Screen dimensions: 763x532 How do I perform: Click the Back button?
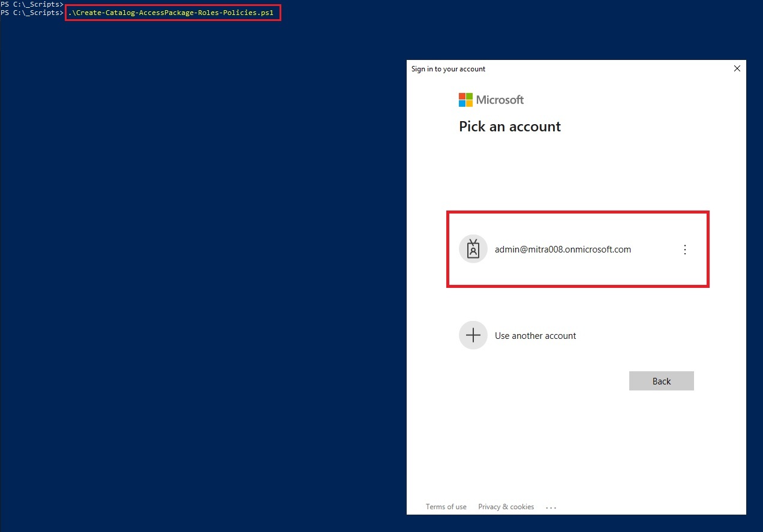tap(661, 381)
